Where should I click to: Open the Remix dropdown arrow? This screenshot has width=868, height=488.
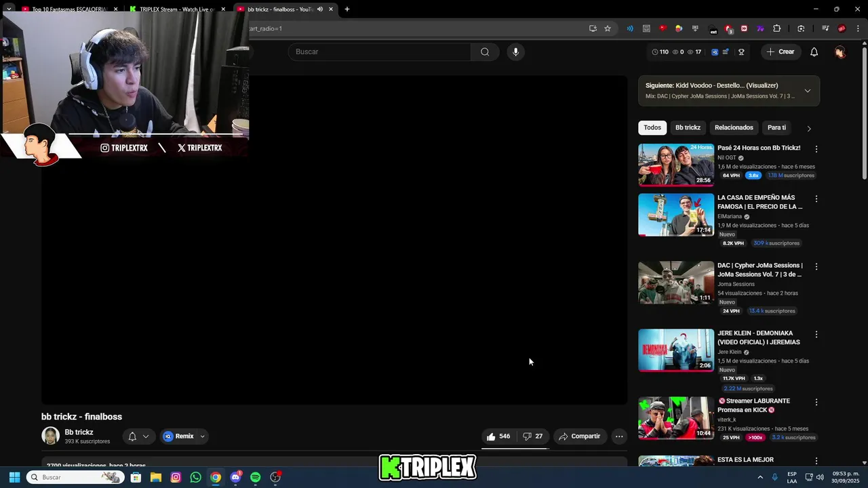(x=202, y=436)
